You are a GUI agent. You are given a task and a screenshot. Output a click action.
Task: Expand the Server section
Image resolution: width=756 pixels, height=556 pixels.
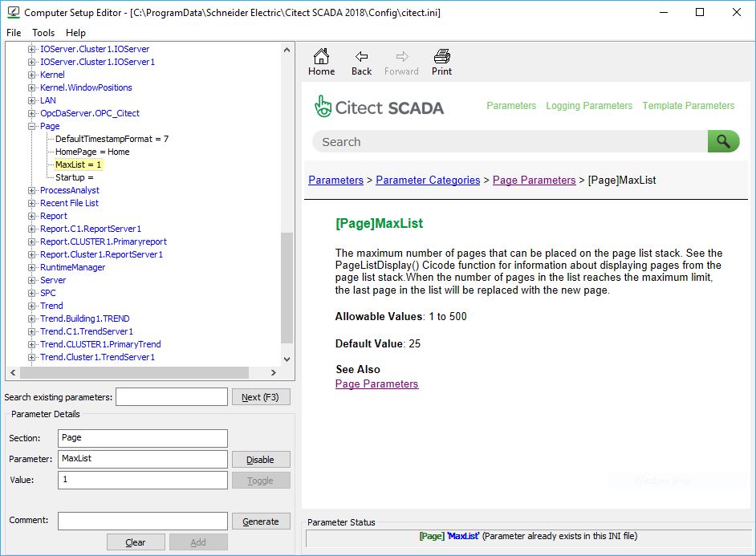point(32,281)
